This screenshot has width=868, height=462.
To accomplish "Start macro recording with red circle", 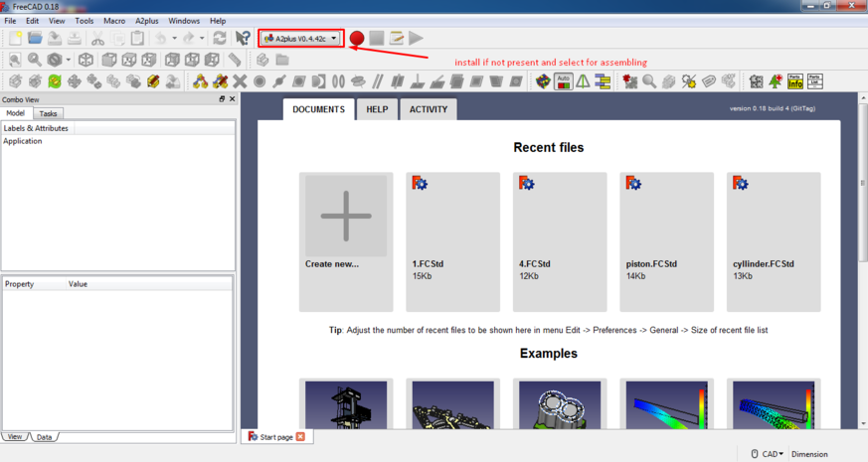I will (x=357, y=38).
